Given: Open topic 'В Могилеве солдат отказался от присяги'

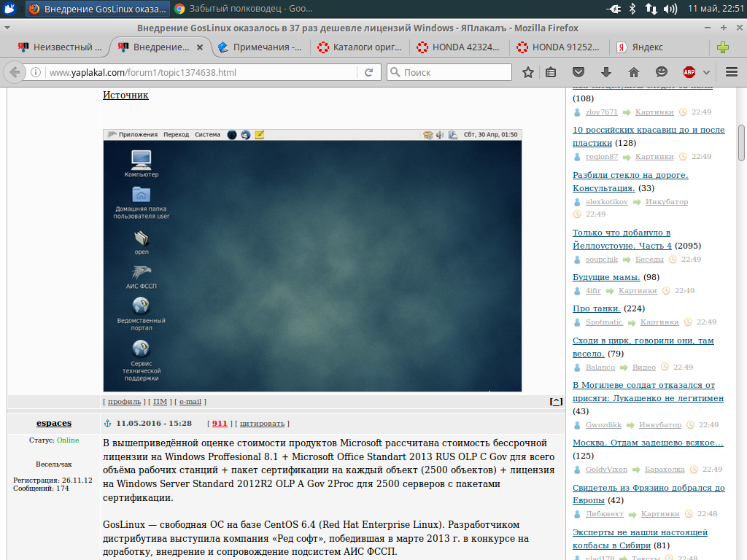Looking at the screenshot, I should point(648,392).
